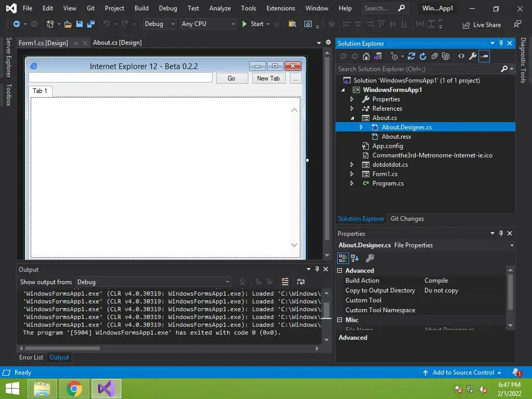This screenshot has width=532, height=399.
Task: Click the Property Pages wrench icon
Action: pyautogui.click(x=370, y=258)
